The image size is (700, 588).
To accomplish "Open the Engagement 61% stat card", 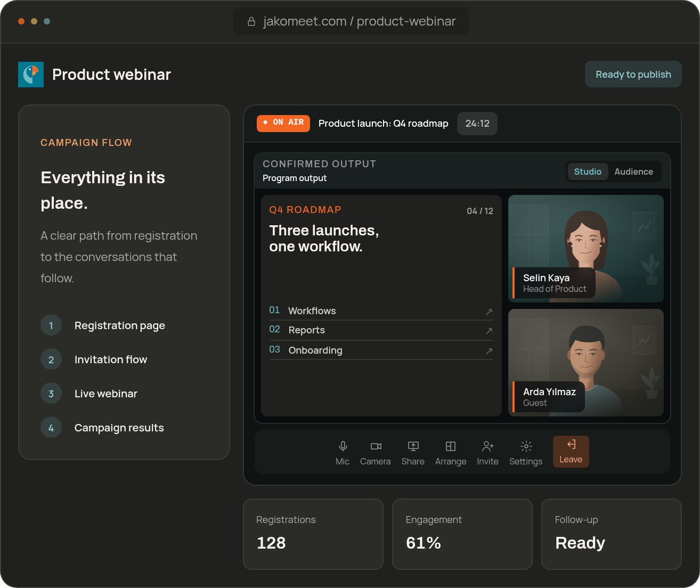I will click(462, 534).
